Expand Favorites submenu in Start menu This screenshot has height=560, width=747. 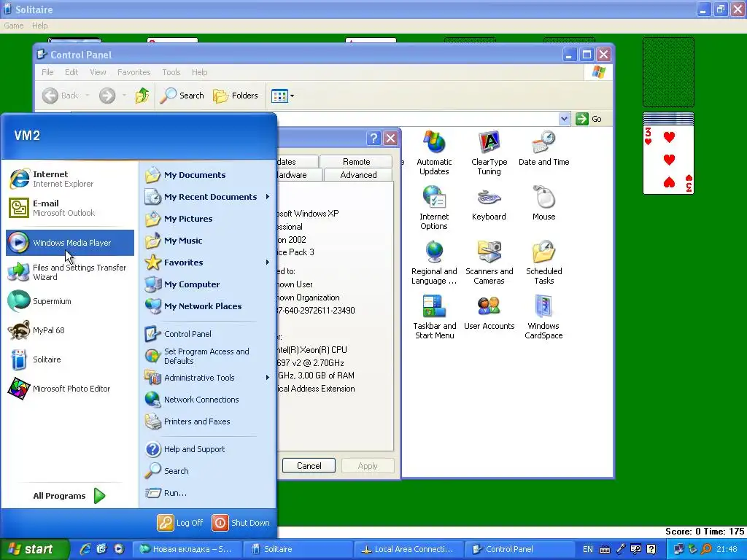(x=208, y=262)
